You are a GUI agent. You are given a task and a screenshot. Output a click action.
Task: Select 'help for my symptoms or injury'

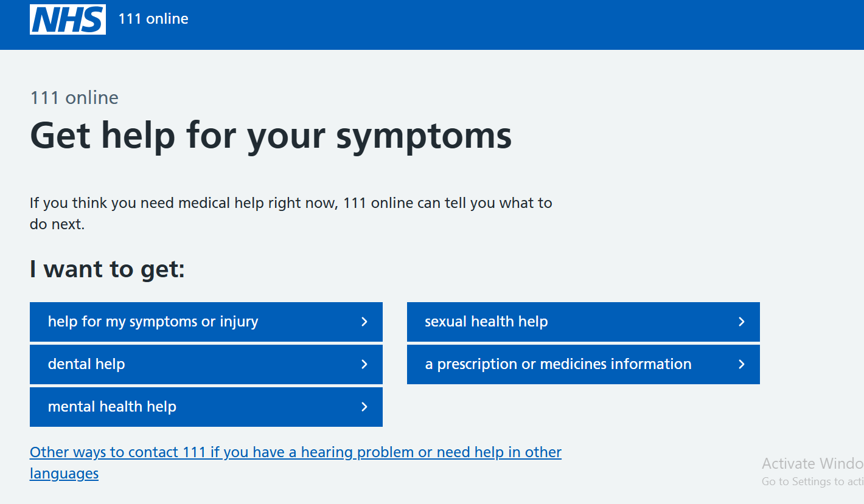(x=153, y=322)
